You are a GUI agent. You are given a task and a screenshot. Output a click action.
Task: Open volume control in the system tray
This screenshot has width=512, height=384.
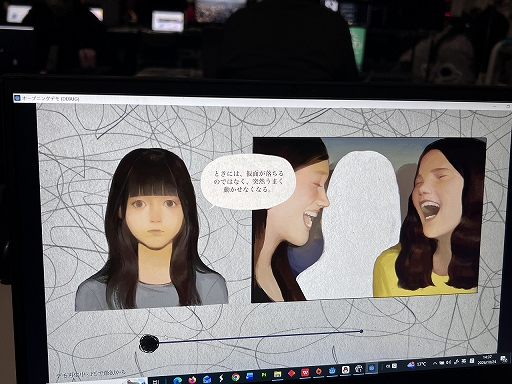448,362
